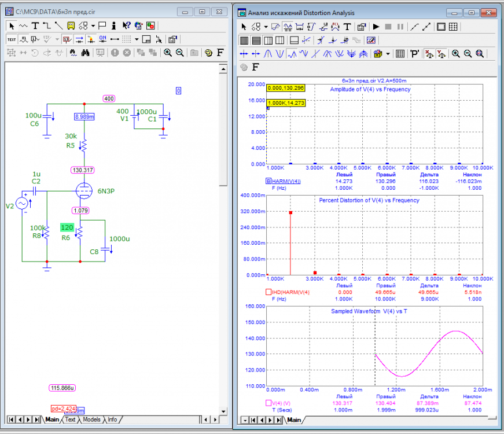This screenshot has height=434, width=504.
Task: Click the Wire mode tool
Action: 46,25
